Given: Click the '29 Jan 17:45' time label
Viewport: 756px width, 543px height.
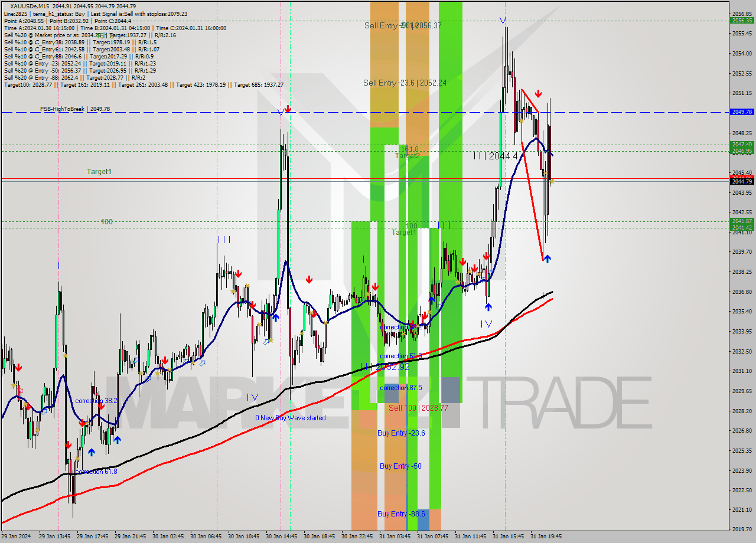Looking at the screenshot, I should [93, 537].
